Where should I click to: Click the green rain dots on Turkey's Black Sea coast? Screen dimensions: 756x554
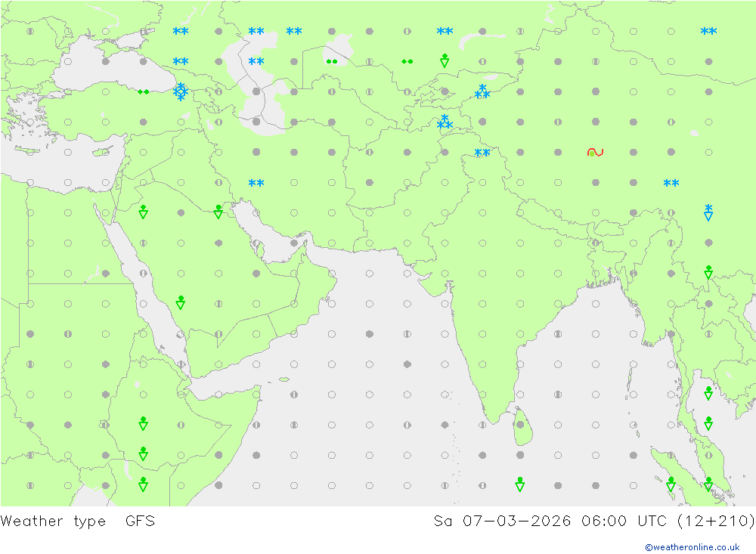pos(143,91)
